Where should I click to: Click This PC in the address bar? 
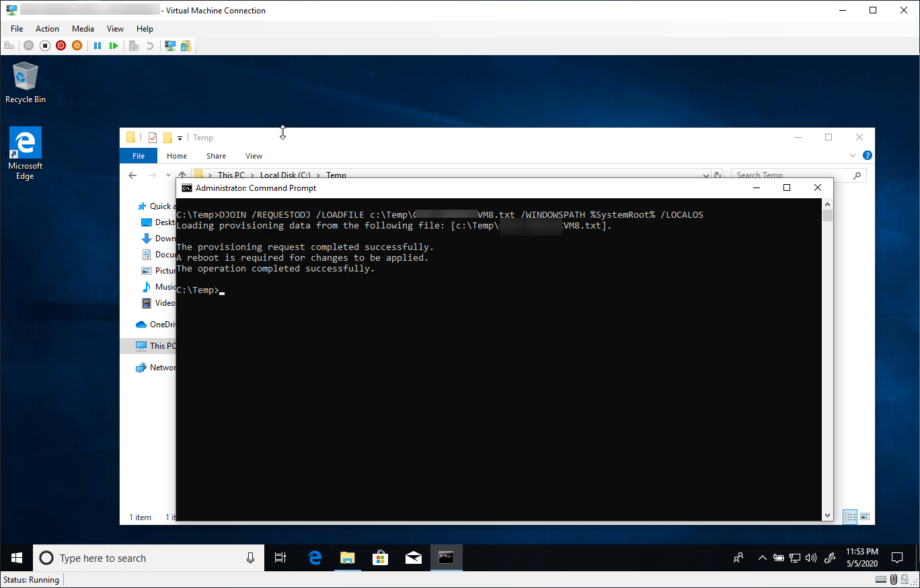click(x=231, y=175)
